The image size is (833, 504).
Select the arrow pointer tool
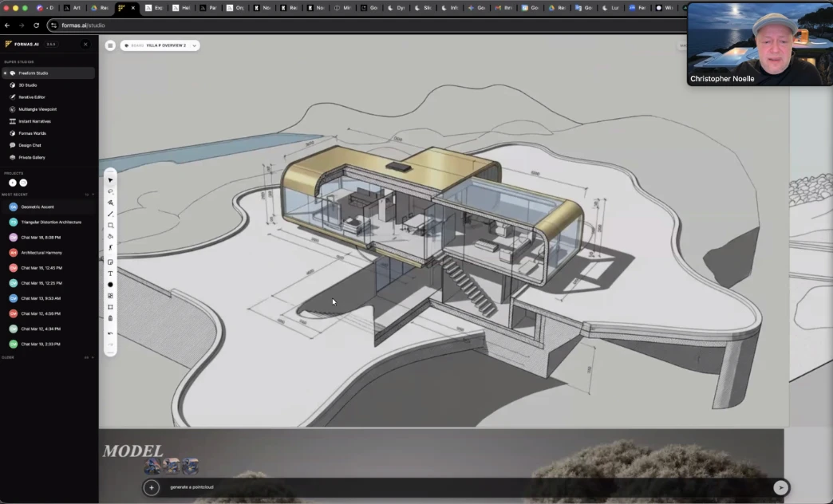110,180
